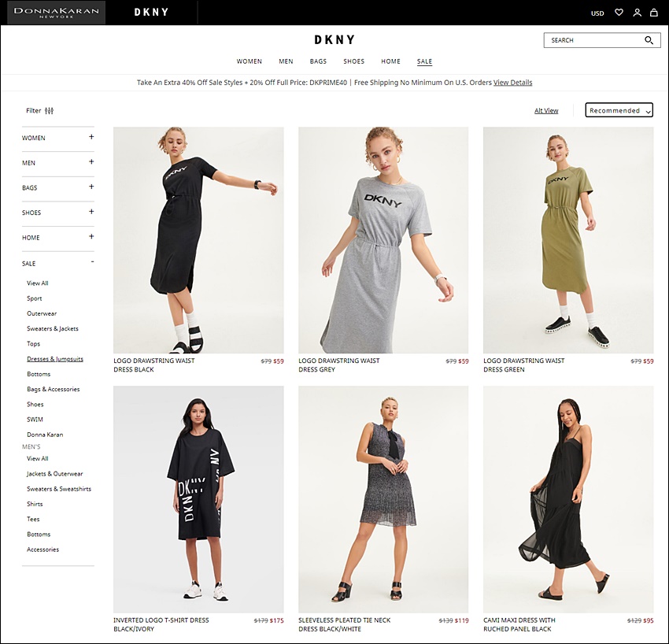Click the Inverted Logo T-Shirt Dress title
Viewport: 669px width, 644px height.
[161, 624]
